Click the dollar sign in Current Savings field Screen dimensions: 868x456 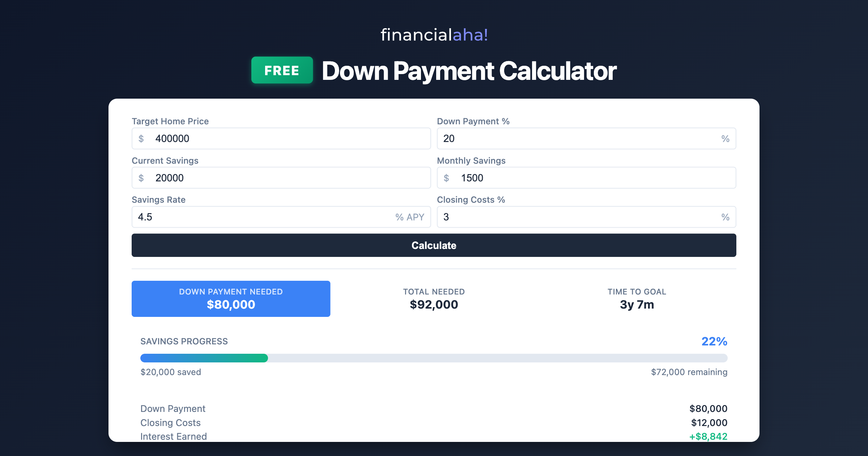(x=141, y=177)
